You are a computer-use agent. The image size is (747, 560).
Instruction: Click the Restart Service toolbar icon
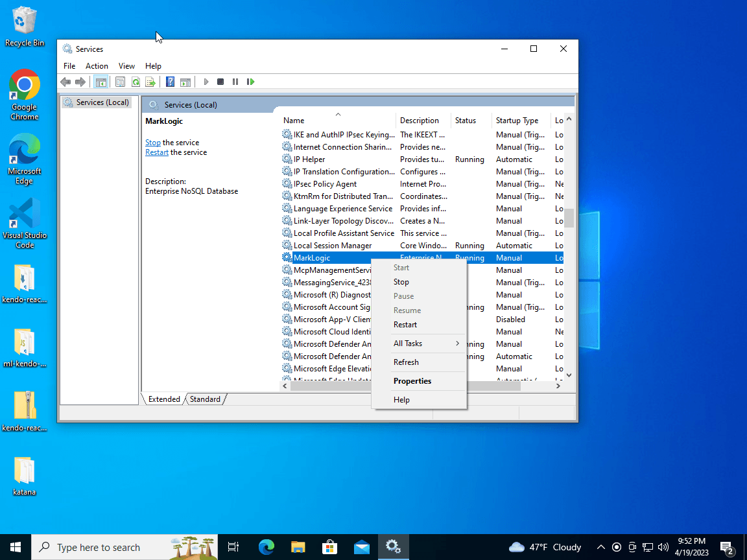point(250,82)
